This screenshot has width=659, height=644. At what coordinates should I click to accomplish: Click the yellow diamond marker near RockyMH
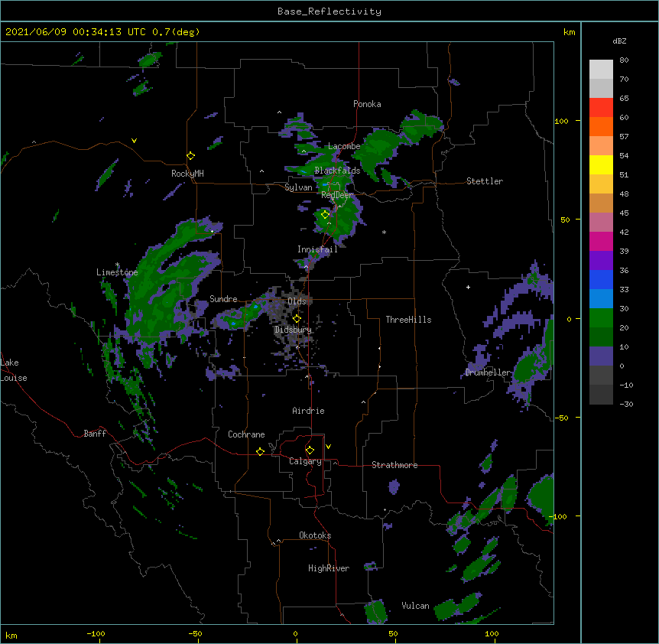pos(191,156)
